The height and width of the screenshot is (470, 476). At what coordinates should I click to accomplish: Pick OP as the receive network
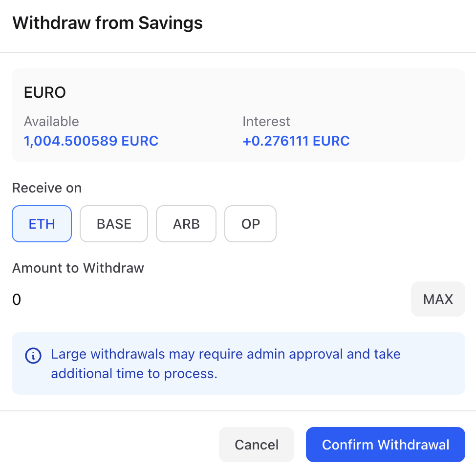click(x=250, y=224)
